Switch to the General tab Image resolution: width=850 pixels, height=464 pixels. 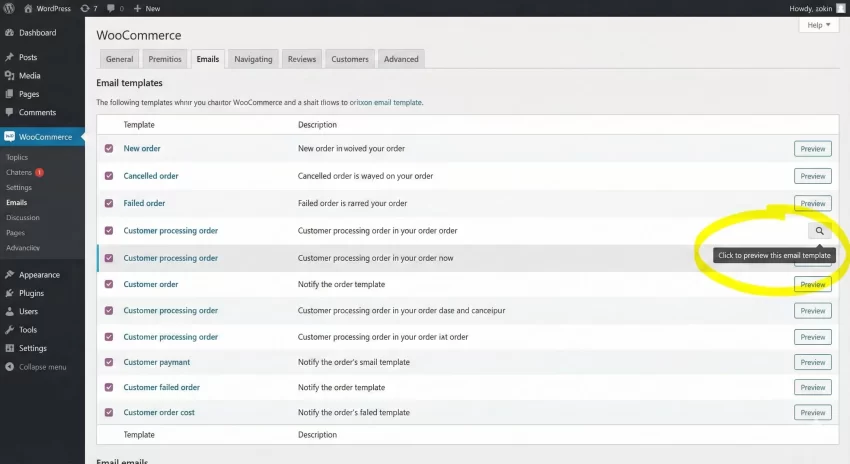(x=119, y=59)
